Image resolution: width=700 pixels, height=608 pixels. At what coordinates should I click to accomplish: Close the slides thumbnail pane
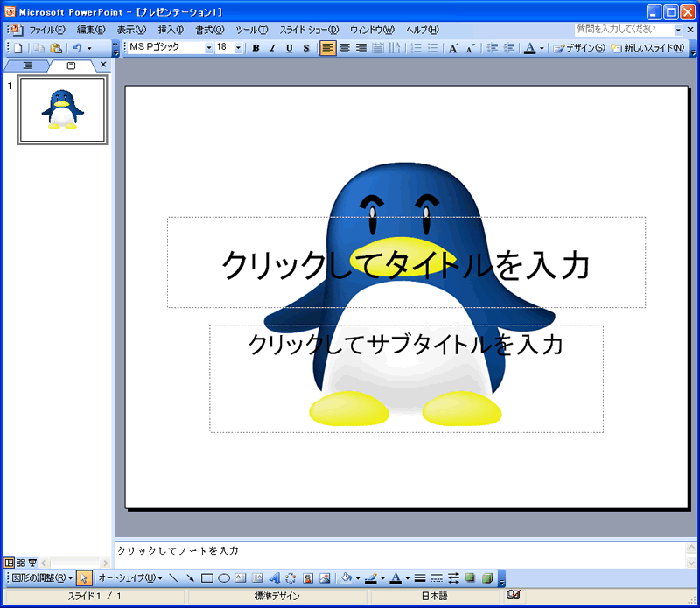103,65
